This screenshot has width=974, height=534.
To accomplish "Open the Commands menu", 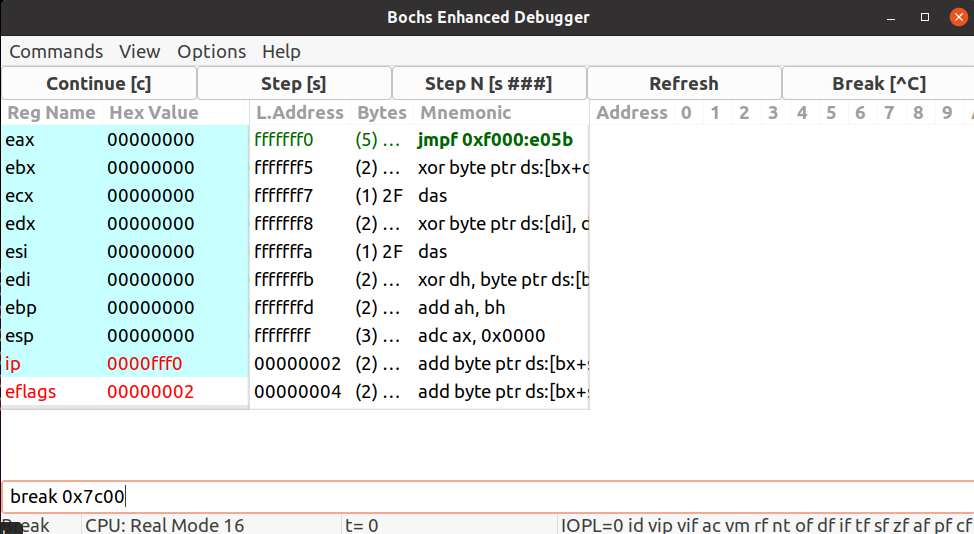I will pyautogui.click(x=56, y=52).
